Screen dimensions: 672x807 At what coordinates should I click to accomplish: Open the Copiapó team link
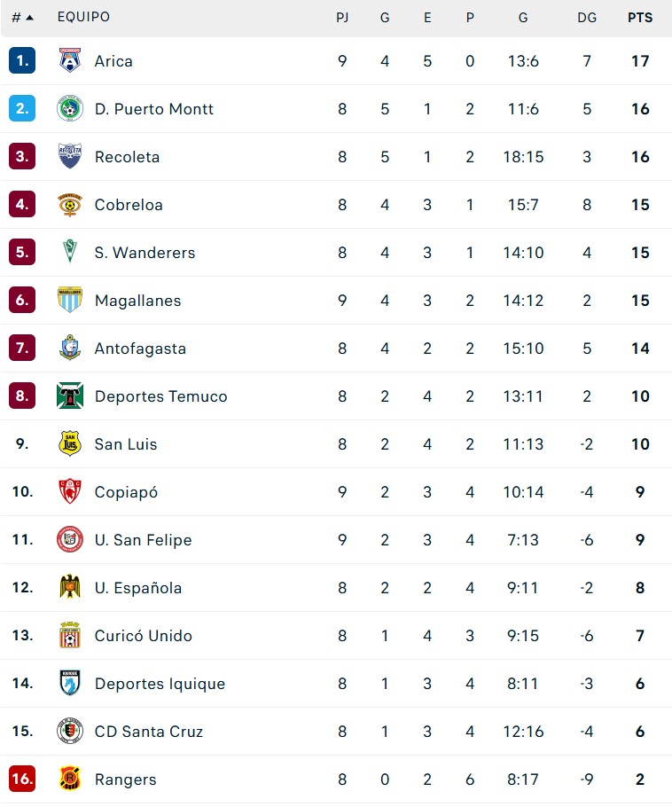click(126, 492)
